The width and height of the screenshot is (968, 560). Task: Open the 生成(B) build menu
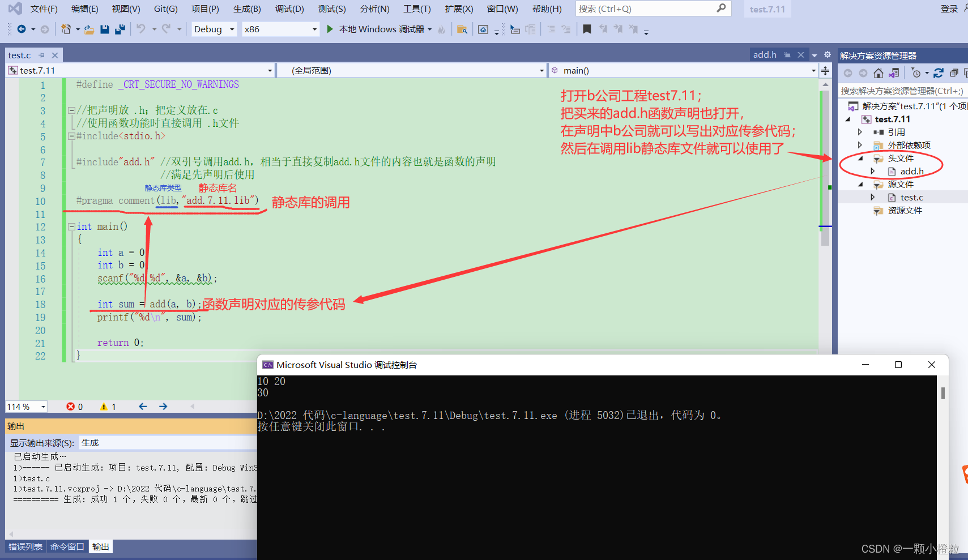coord(247,9)
